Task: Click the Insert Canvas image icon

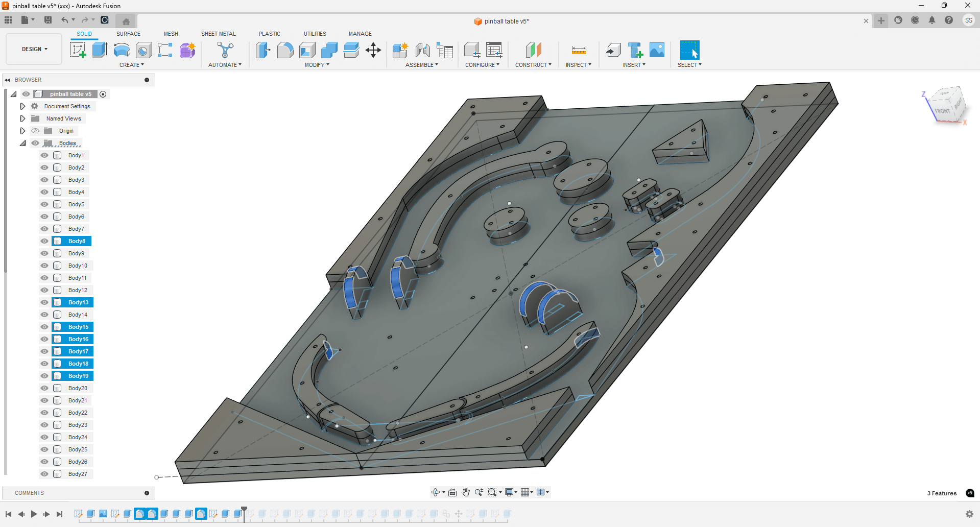Action: (657, 50)
